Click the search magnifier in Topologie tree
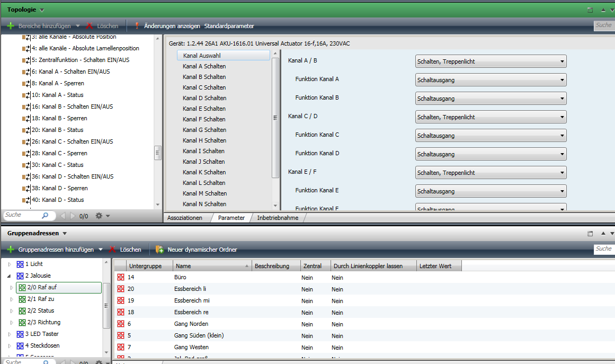Screen dimensions: 615x364 point(45,215)
